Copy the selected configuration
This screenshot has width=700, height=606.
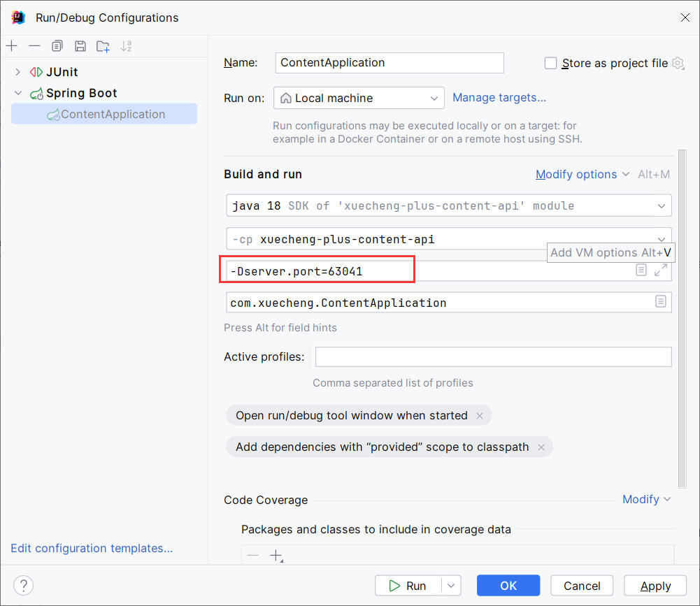tap(57, 46)
